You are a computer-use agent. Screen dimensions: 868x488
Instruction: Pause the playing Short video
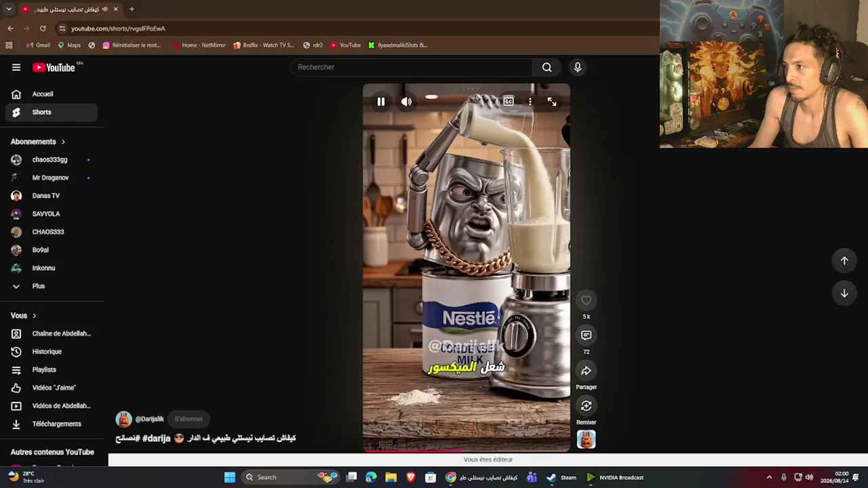pos(381,102)
